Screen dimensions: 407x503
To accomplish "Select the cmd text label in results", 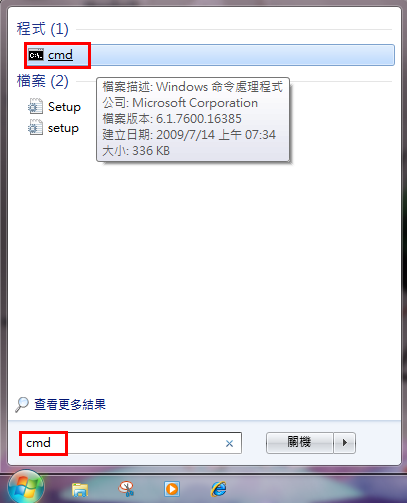I will (x=60, y=55).
